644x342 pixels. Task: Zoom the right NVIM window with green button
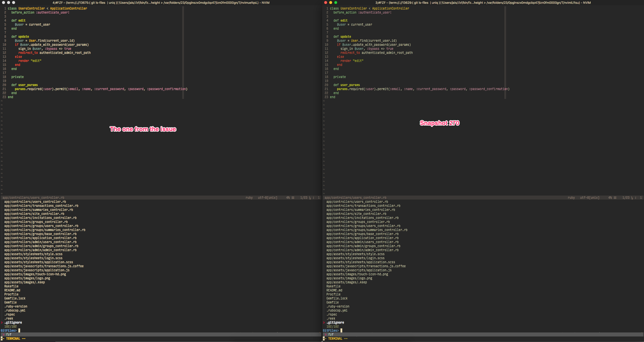click(x=336, y=3)
